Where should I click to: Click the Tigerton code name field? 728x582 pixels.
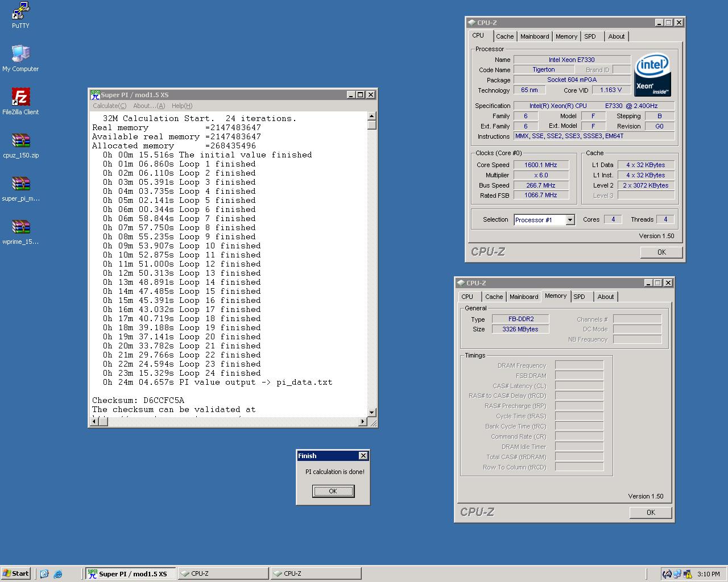(543, 69)
